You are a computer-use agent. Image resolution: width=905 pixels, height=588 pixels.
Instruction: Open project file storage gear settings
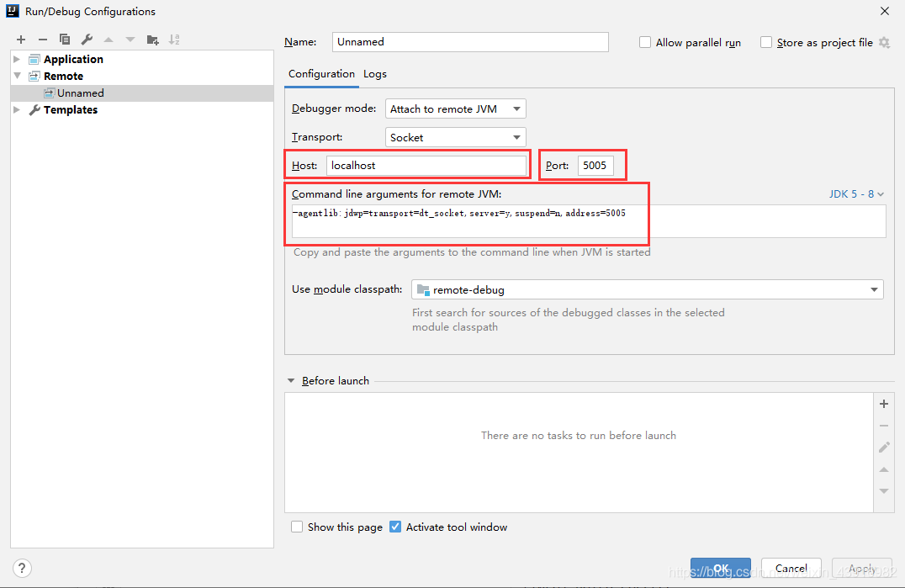[x=884, y=43]
